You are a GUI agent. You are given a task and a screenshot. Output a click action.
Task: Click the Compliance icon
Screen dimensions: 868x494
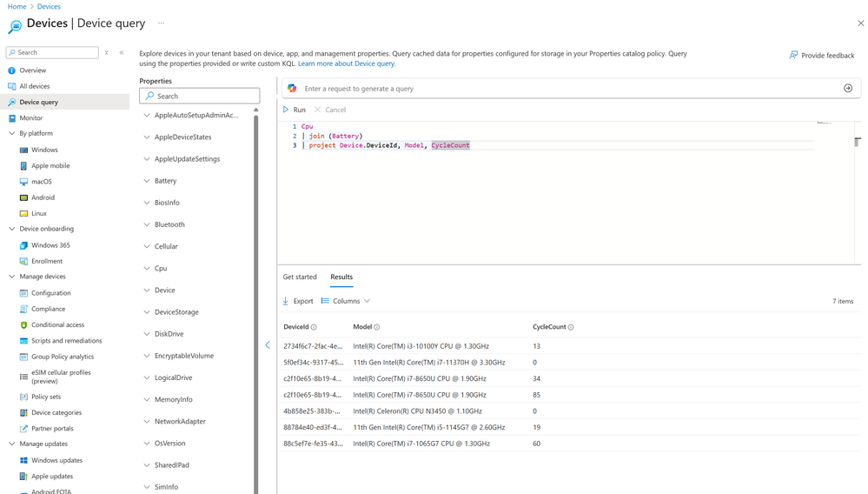(23, 309)
